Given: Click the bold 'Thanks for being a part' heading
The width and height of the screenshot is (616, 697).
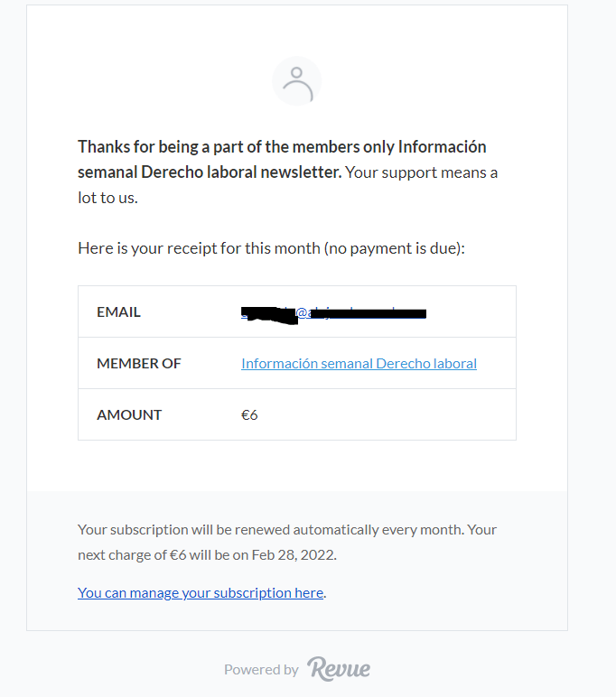Looking at the screenshot, I should 282,160.
